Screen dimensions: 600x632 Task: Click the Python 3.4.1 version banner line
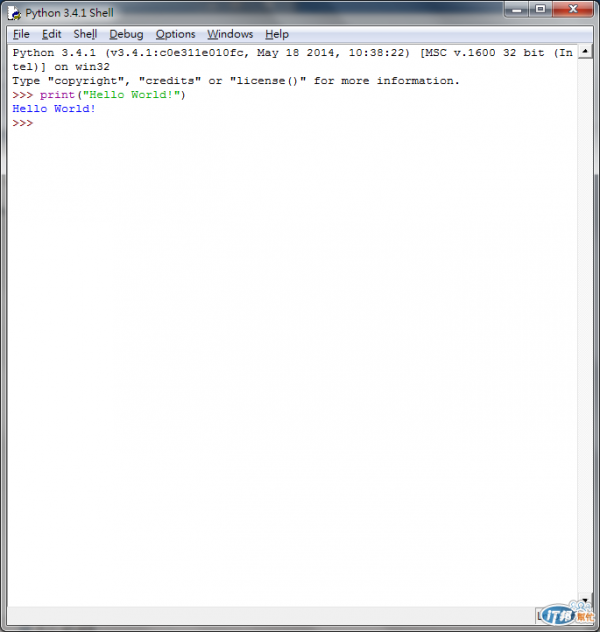[292, 53]
